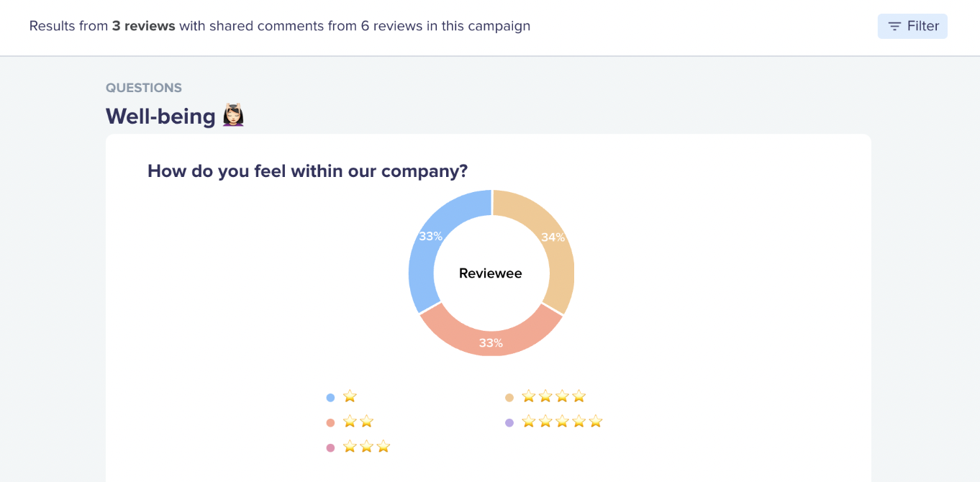980x482 pixels.
Task: Select the purple five-star legend dot
Action: point(509,422)
